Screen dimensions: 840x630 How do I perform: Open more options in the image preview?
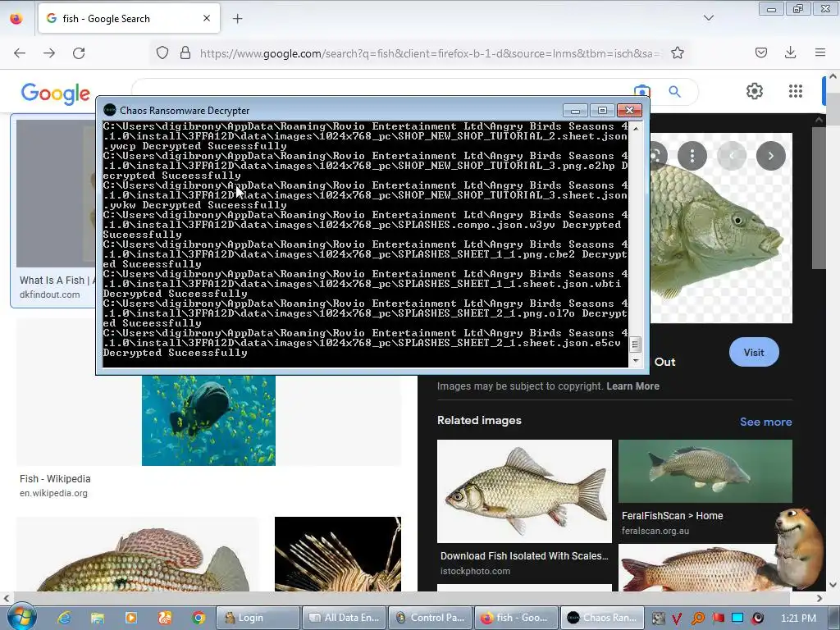tap(692, 156)
